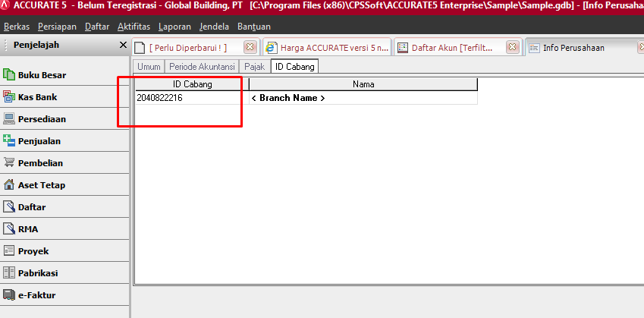Open the RMA sidebar item
This screenshot has height=318, width=644.
tap(28, 229)
